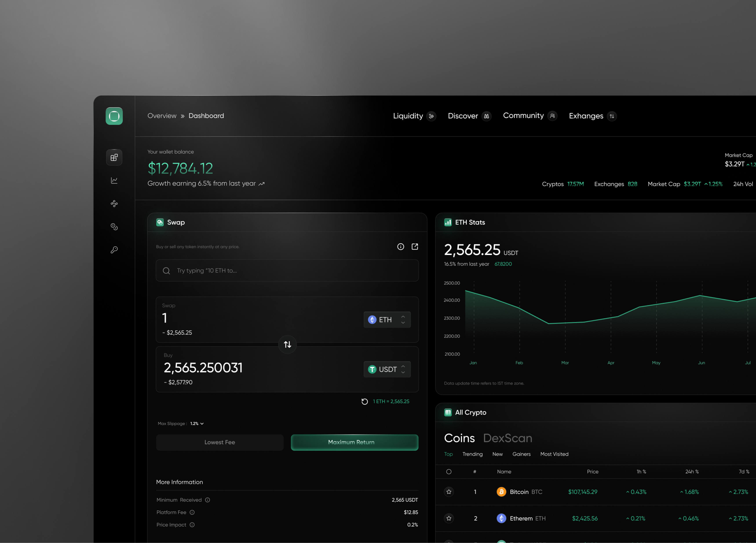Select the Gainers filter tab

(x=521, y=454)
